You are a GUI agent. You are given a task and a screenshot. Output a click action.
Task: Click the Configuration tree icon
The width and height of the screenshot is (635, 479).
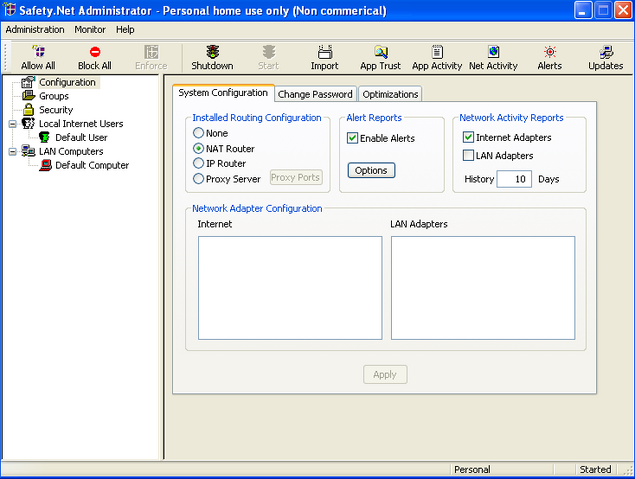[28, 82]
